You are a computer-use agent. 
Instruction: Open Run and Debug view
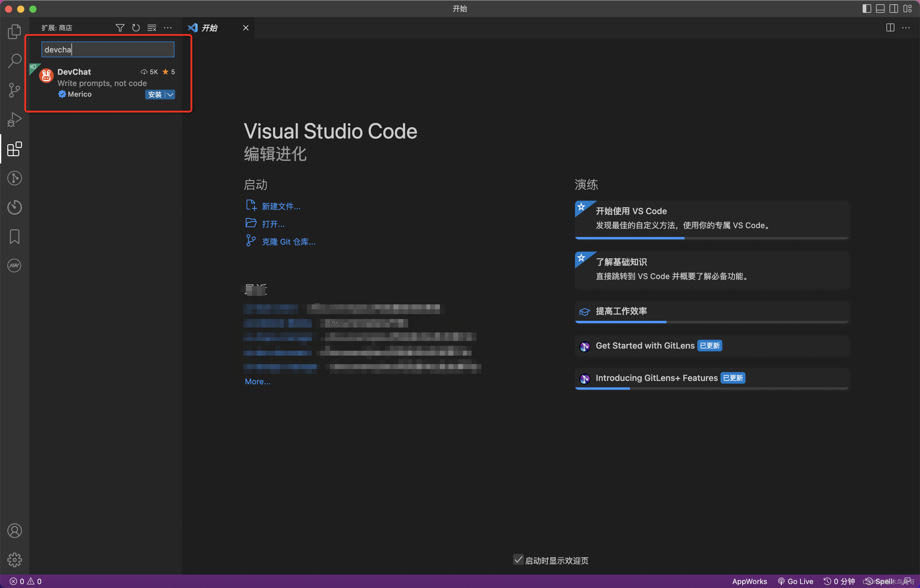[x=15, y=120]
